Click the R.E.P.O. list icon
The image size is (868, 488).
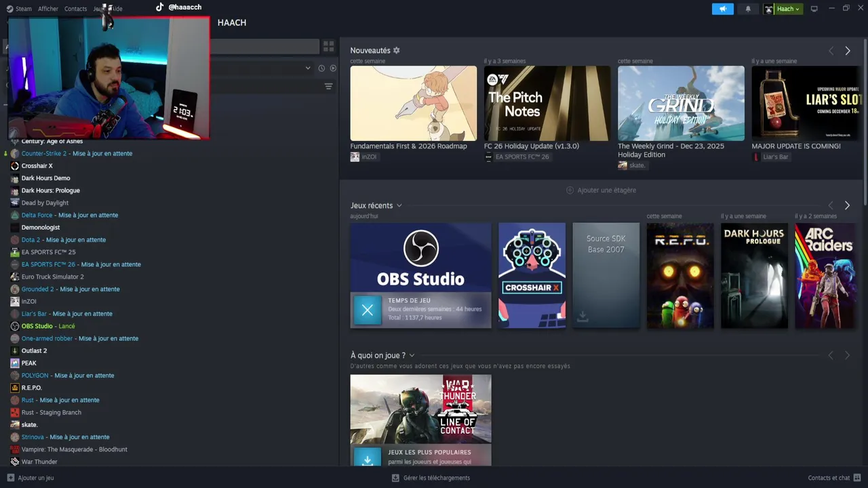tap(15, 388)
